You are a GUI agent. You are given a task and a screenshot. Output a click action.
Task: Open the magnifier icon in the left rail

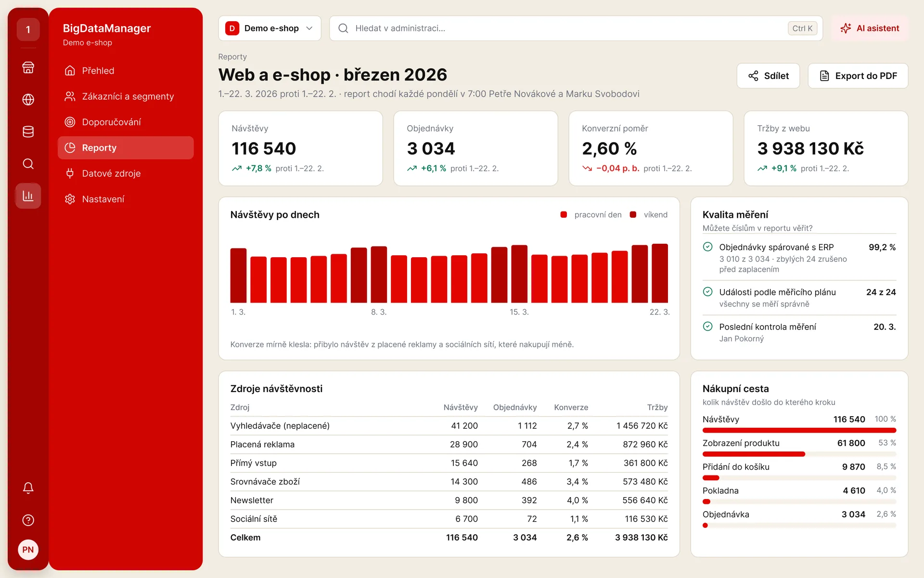click(x=28, y=164)
